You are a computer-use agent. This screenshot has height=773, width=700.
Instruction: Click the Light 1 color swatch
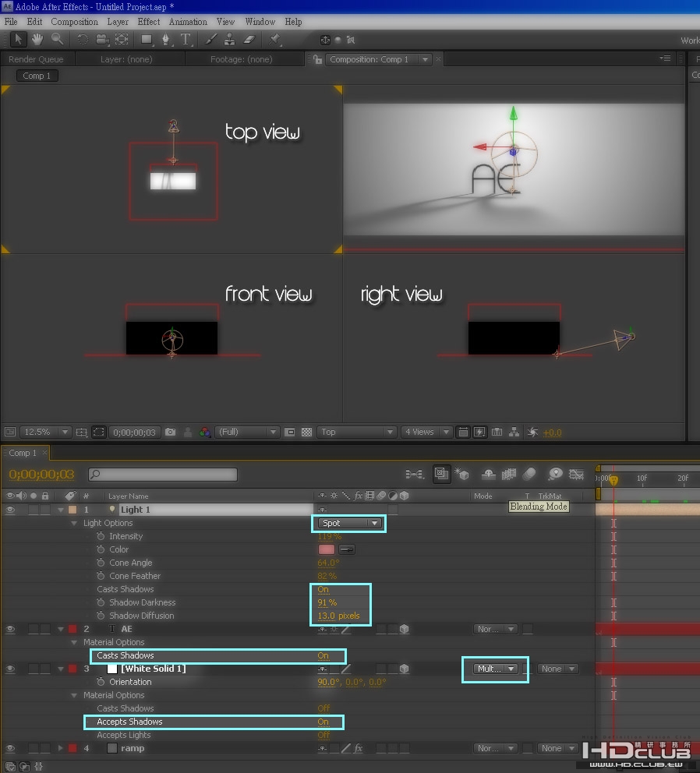pyautogui.click(x=327, y=549)
